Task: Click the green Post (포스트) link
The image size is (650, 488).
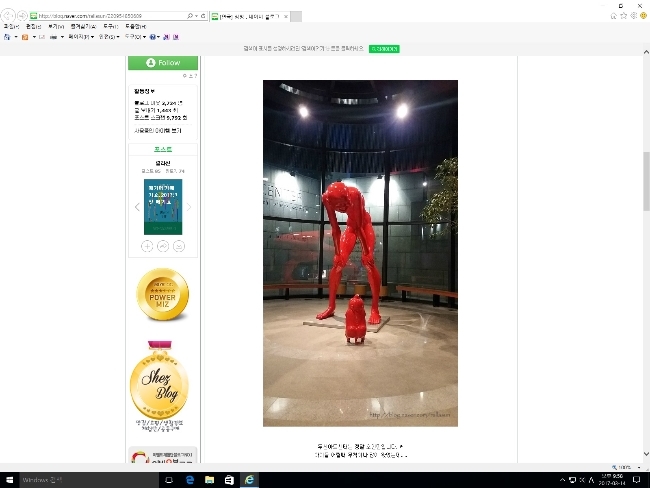Action: [x=163, y=149]
